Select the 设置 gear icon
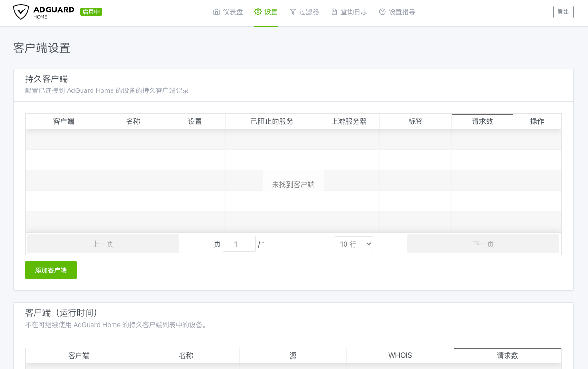 (x=257, y=11)
